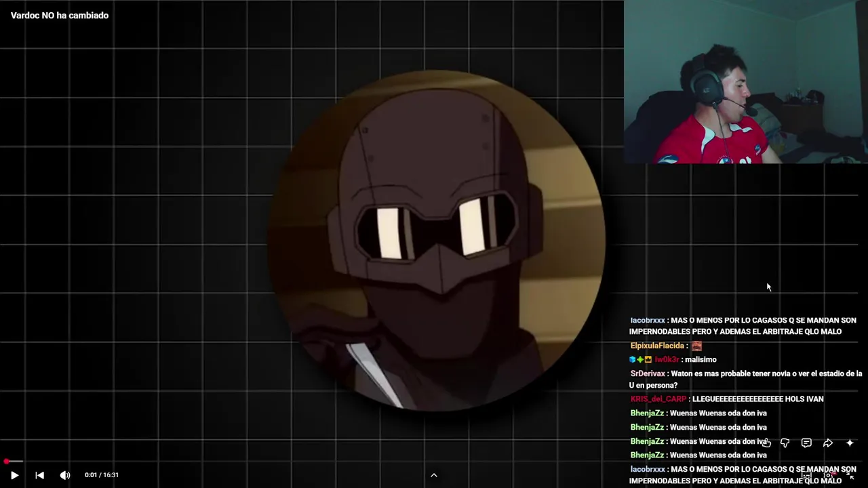The image size is (868, 488).
Task: Like the video with thumbs-up icon
Action: click(766, 443)
